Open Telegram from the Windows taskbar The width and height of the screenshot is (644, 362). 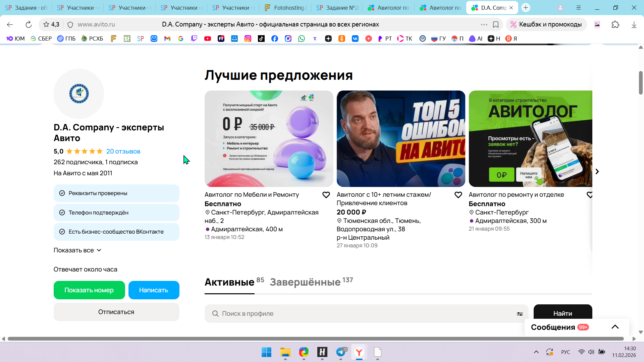tap(341, 352)
